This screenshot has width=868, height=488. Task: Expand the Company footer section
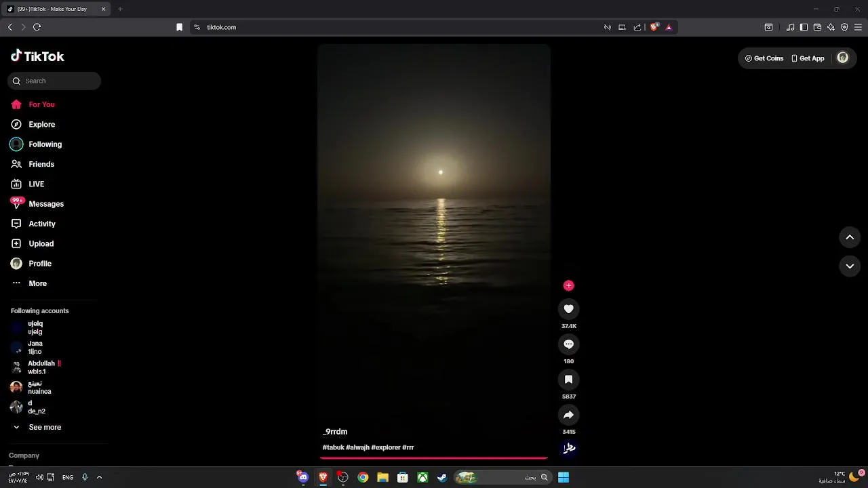pos(24,455)
